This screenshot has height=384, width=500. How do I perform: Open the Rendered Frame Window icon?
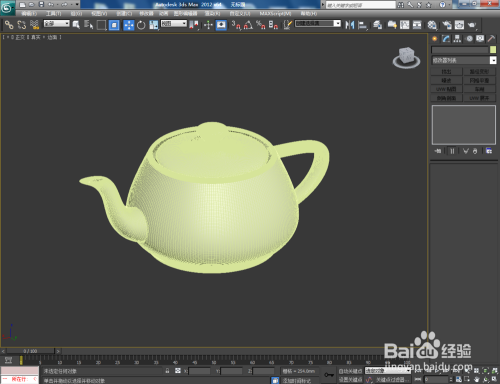(459, 25)
